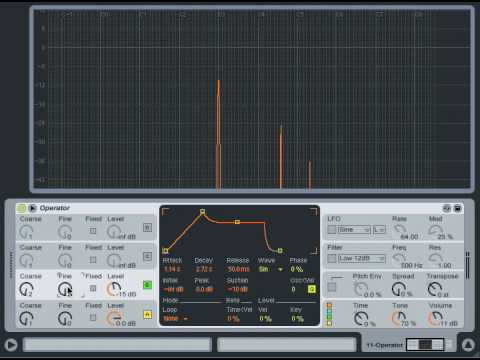Screen dimensions: 480x360
Task: Open the Loop mode None dropdown
Action: pos(175,319)
